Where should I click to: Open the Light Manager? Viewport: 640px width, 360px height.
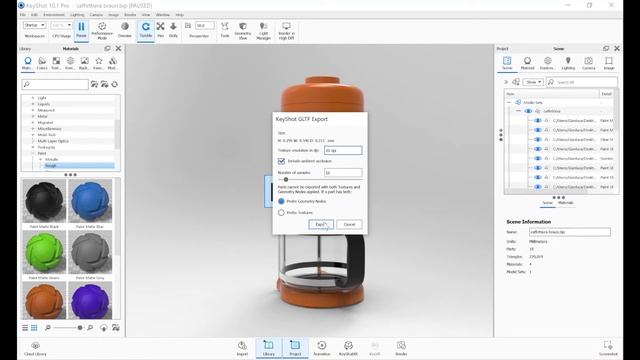[264, 31]
